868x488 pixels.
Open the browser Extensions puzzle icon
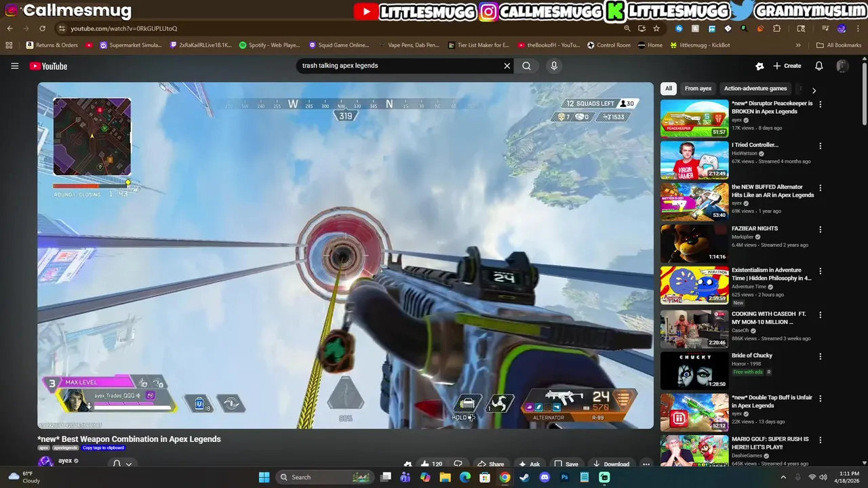tap(776, 28)
